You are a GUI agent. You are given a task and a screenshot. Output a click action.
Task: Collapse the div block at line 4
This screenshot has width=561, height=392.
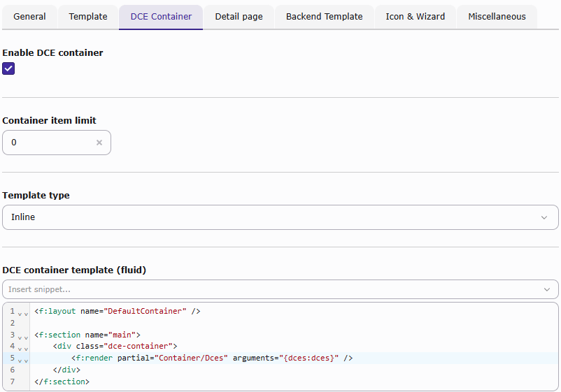pos(23,349)
